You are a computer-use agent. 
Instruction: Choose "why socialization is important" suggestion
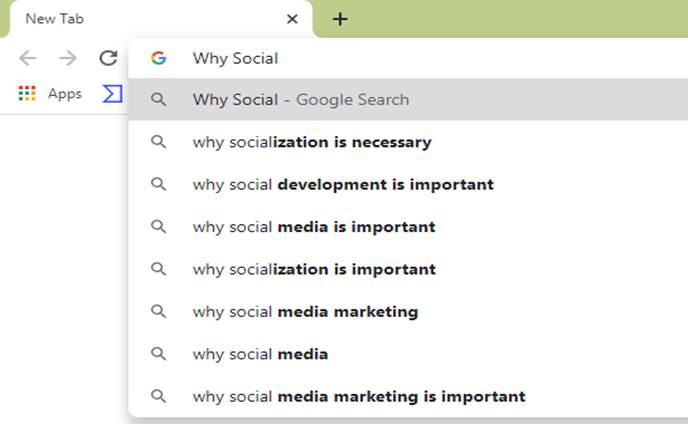(x=408, y=269)
